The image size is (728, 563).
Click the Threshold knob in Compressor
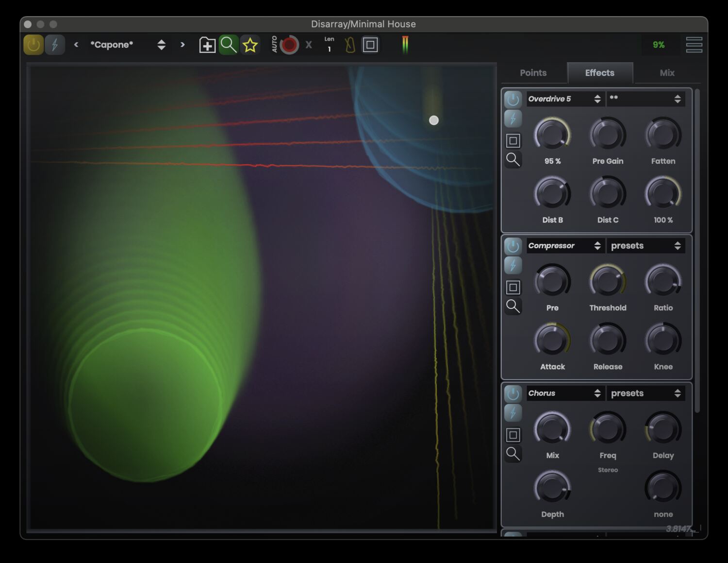click(608, 282)
